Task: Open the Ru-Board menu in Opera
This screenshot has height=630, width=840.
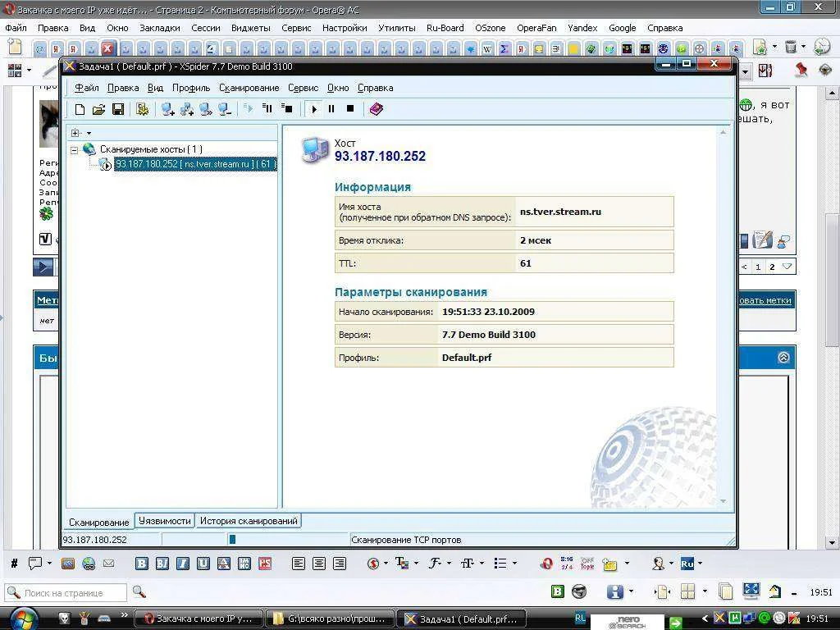Action: (x=445, y=28)
